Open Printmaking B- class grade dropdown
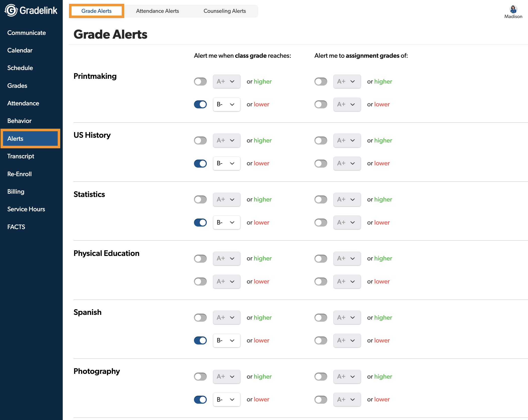Screen dimensions: 528x420 click(x=226, y=104)
